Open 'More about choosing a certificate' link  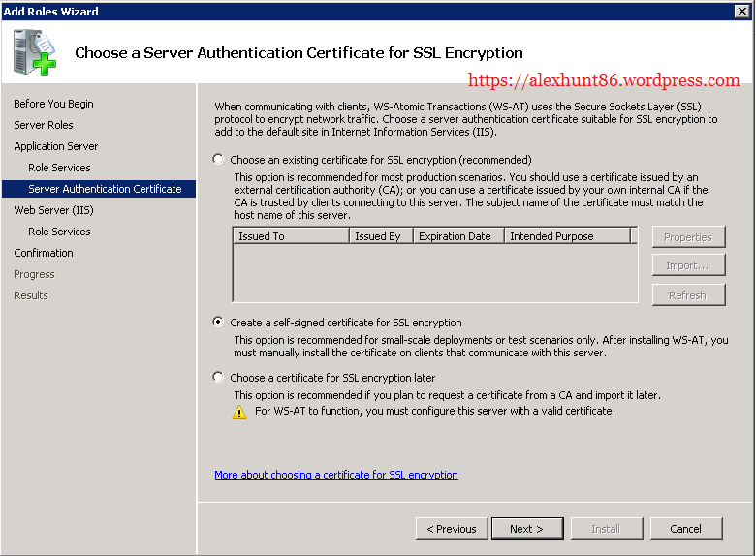335,475
